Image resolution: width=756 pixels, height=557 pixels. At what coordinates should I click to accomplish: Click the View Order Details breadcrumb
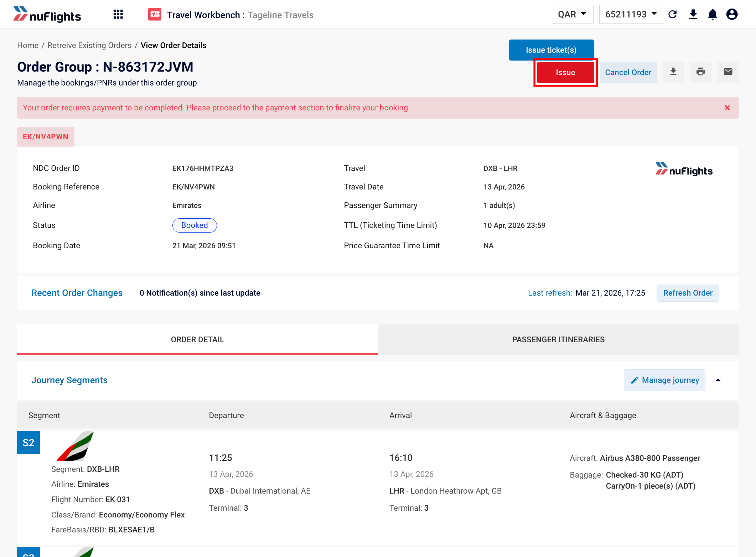click(x=174, y=45)
